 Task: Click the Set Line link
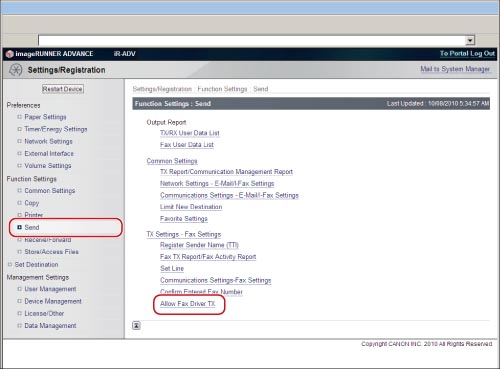point(172,268)
